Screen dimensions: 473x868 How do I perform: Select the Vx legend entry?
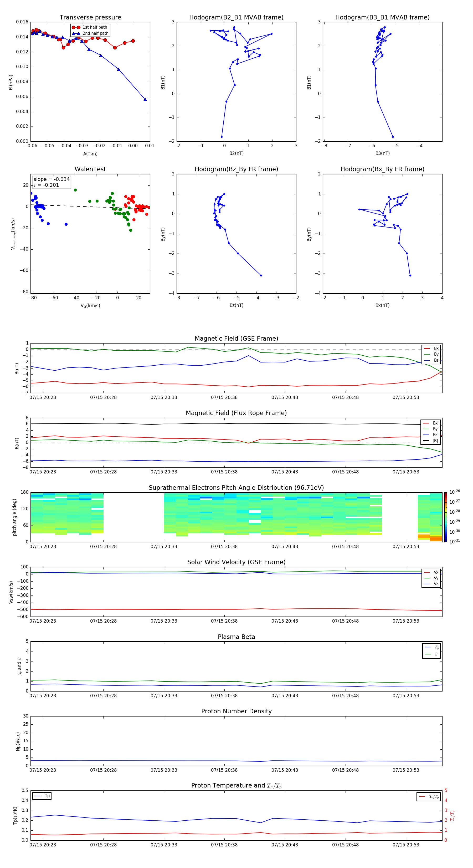coord(431,573)
